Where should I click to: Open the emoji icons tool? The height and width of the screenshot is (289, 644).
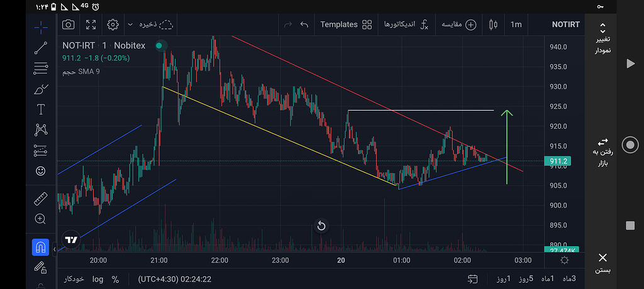tap(41, 170)
